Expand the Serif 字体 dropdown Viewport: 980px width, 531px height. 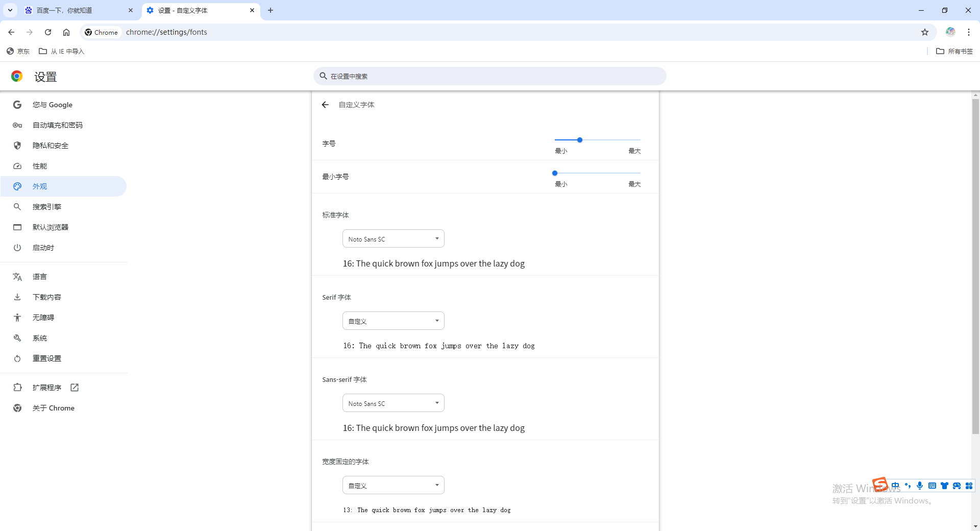click(x=394, y=321)
